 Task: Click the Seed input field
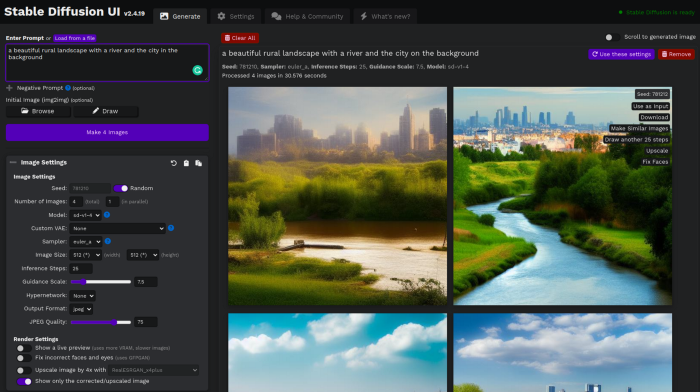click(90, 188)
